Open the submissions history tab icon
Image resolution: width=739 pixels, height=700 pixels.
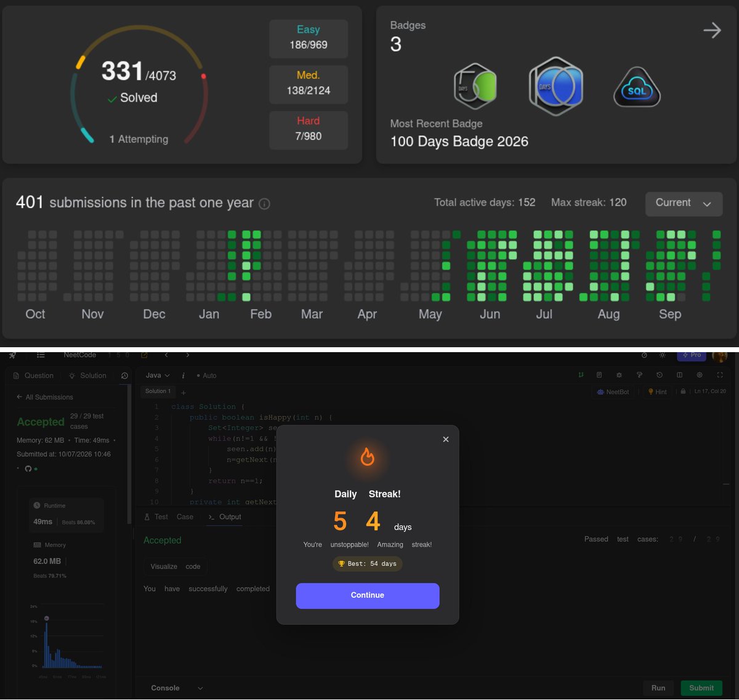(x=124, y=376)
